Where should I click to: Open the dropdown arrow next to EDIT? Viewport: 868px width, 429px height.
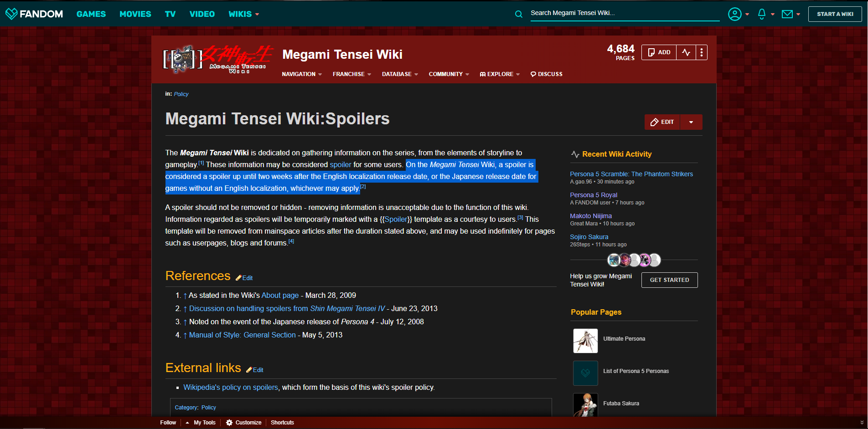(x=691, y=122)
